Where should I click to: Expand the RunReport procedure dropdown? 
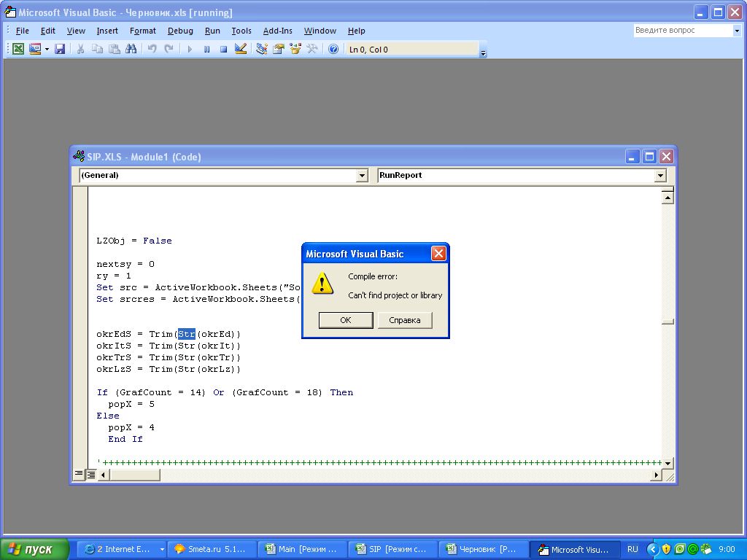pyautogui.click(x=660, y=175)
